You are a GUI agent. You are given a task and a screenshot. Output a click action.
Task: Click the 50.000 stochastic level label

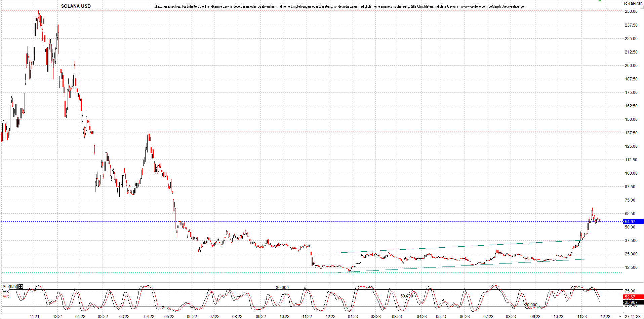coord(406,296)
